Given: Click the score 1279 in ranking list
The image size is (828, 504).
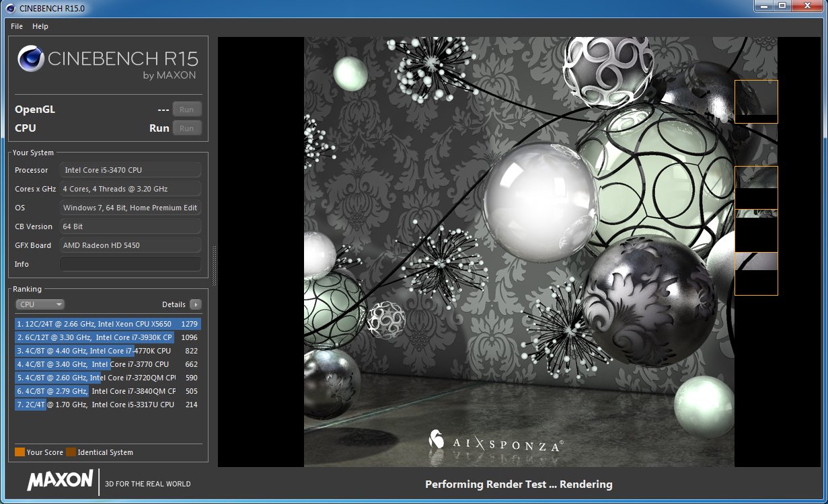Looking at the screenshot, I should pos(190,324).
